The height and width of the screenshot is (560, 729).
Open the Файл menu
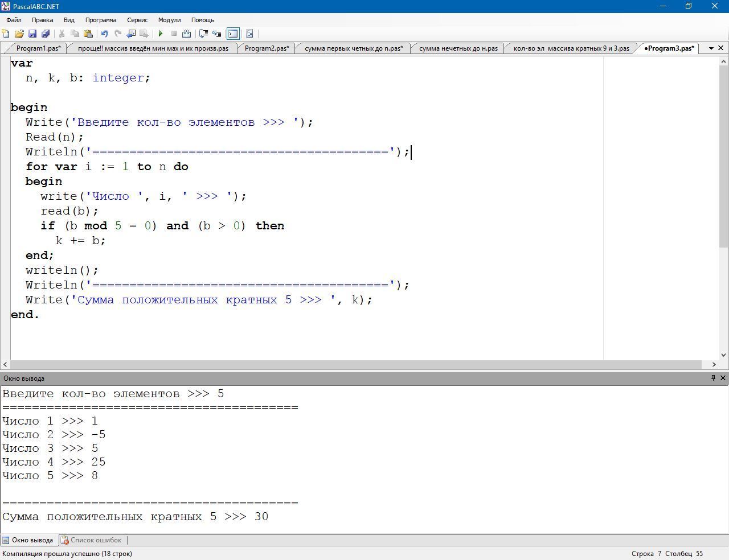(14, 20)
